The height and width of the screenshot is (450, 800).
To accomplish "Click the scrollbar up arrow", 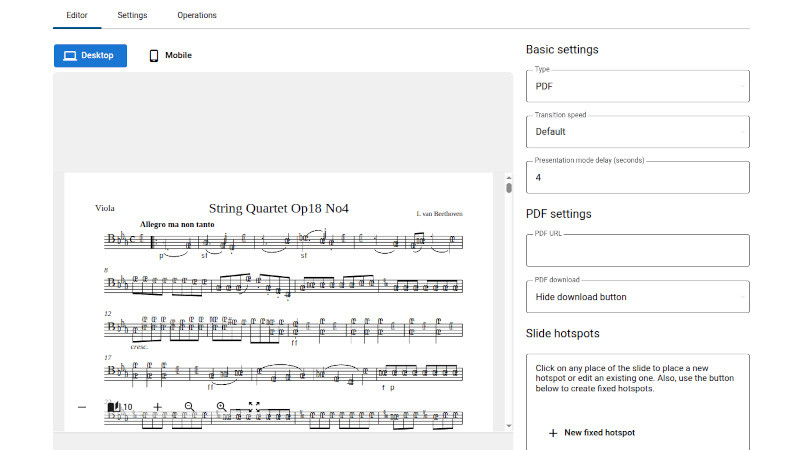I will 509,178.
